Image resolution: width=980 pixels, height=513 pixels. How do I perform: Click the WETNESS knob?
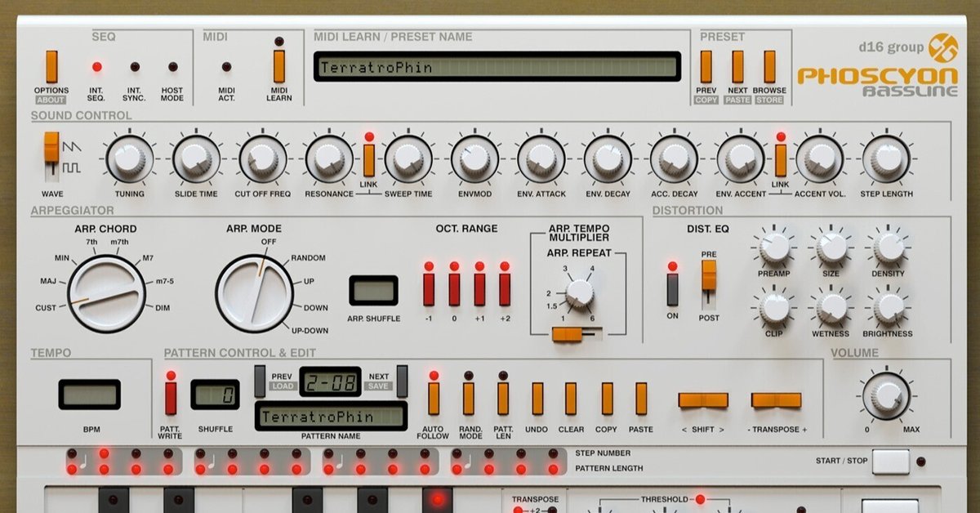click(831, 307)
